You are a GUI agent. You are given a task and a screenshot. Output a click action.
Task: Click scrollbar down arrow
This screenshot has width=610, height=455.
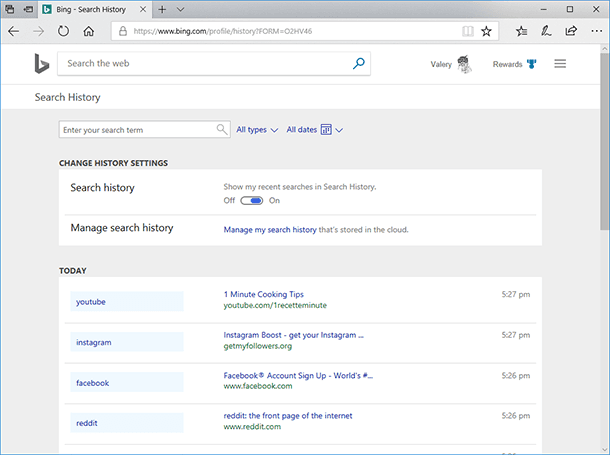604,448
